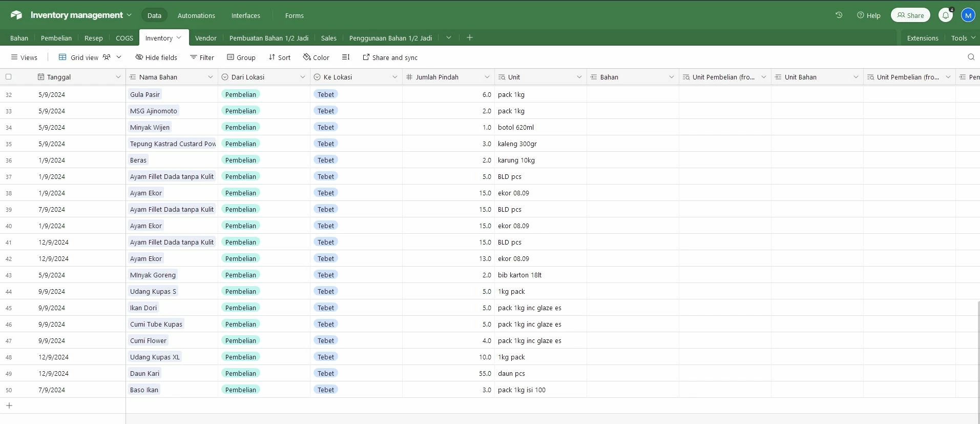Select 55.0 quantity cell for Daun Kari

coord(448,373)
